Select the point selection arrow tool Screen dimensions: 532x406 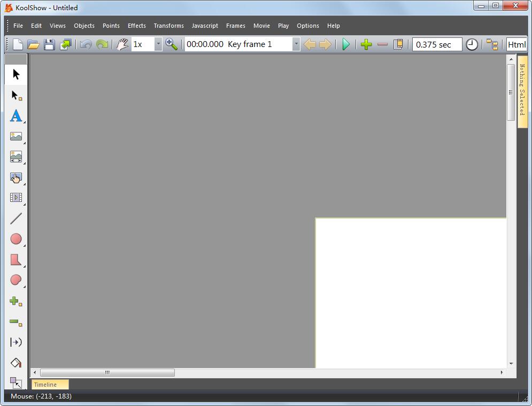point(16,95)
